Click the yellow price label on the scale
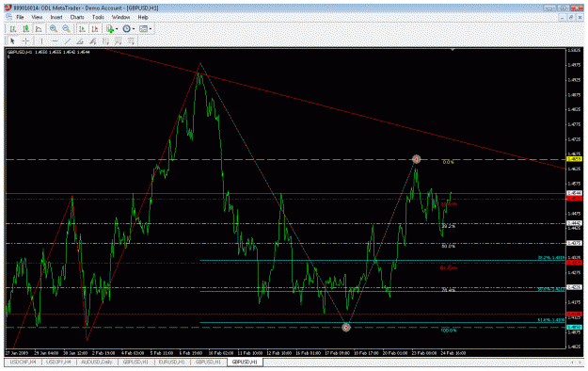This screenshot has height=371, width=588. [574, 159]
